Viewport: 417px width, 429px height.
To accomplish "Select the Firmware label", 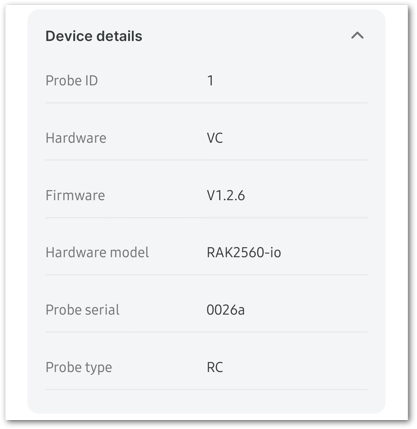I will [75, 195].
